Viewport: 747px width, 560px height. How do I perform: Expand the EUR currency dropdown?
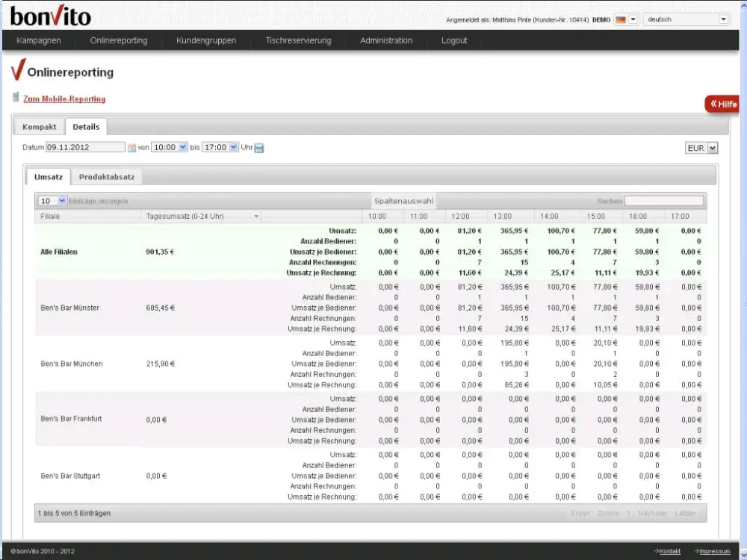pyautogui.click(x=701, y=149)
